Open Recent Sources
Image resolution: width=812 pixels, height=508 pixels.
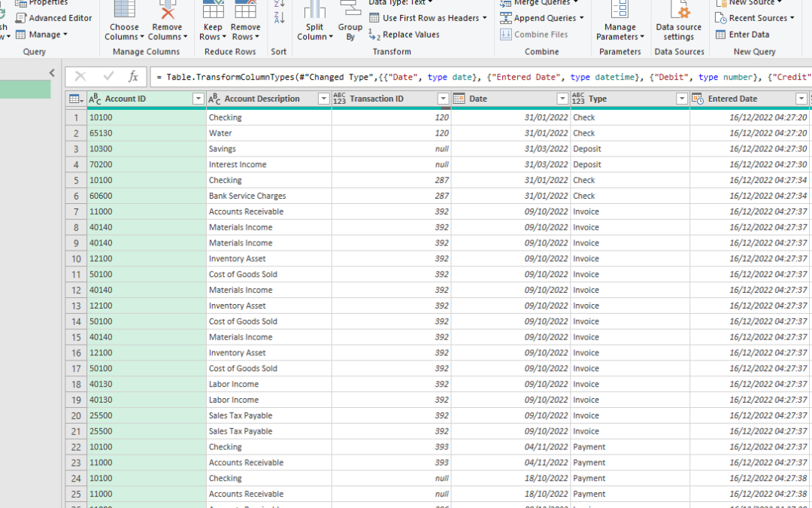[x=755, y=18]
